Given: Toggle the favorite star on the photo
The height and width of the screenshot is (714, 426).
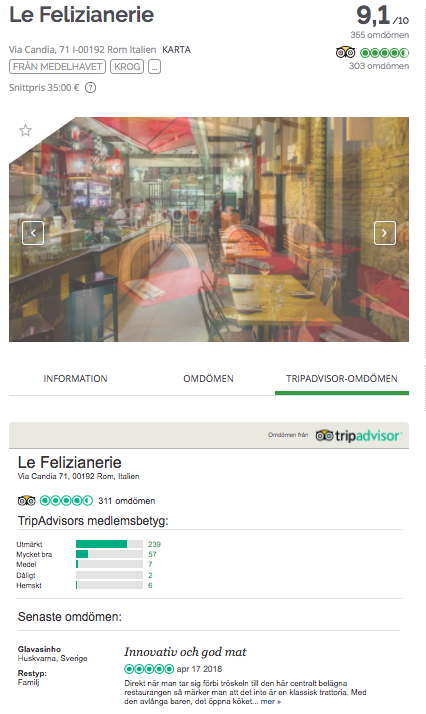Looking at the screenshot, I should 25,131.
